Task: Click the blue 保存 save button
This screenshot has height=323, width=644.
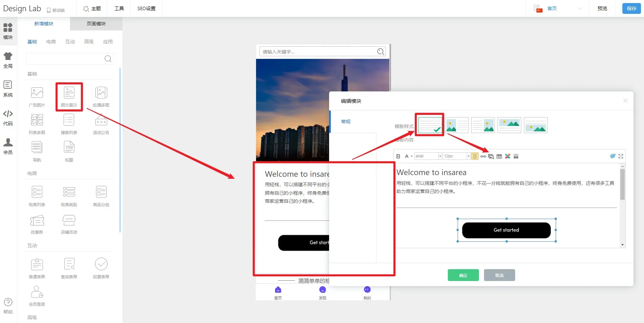Action: click(x=631, y=8)
